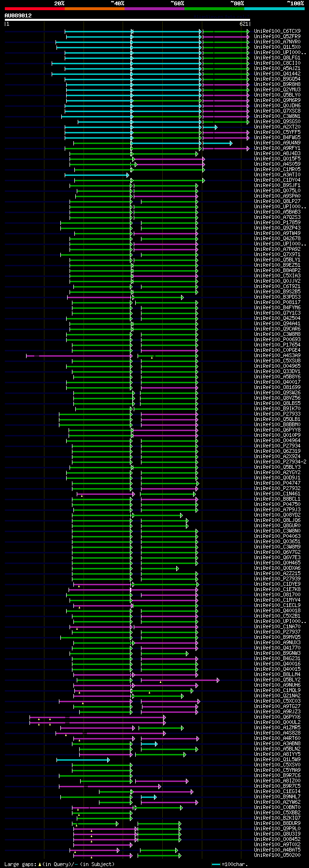Select hit label UniRef100_A8J4D3
The image size is (309, 868).
pyautogui.click(x=277, y=154)
